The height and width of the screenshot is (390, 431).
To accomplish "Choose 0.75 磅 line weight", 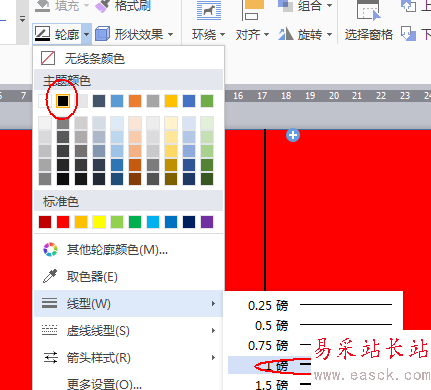I will tap(270, 345).
